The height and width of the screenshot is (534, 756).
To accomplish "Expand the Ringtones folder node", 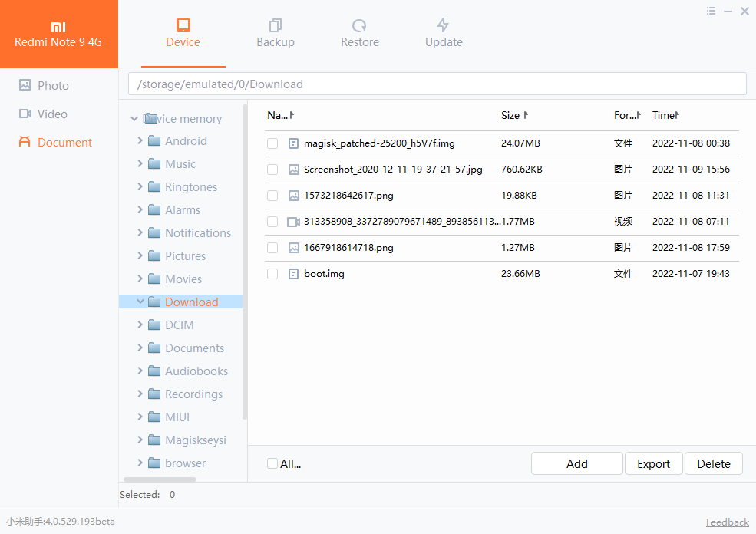I will click(x=140, y=186).
